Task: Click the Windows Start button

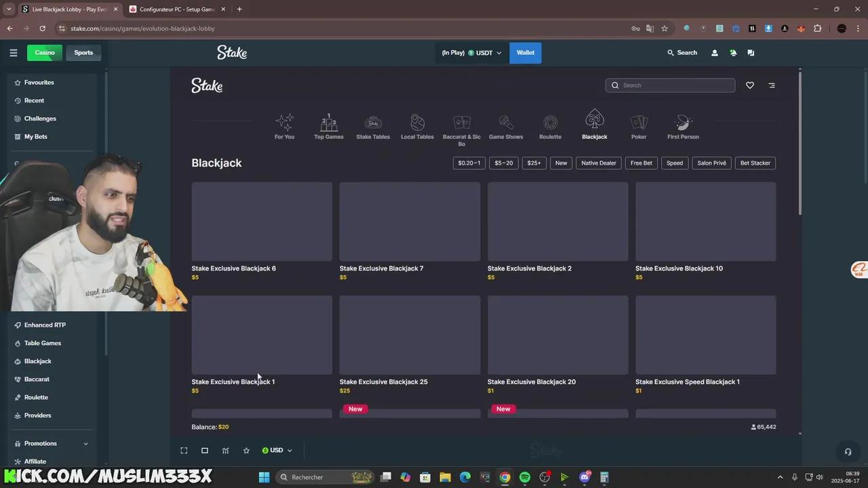Action: [x=264, y=477]
